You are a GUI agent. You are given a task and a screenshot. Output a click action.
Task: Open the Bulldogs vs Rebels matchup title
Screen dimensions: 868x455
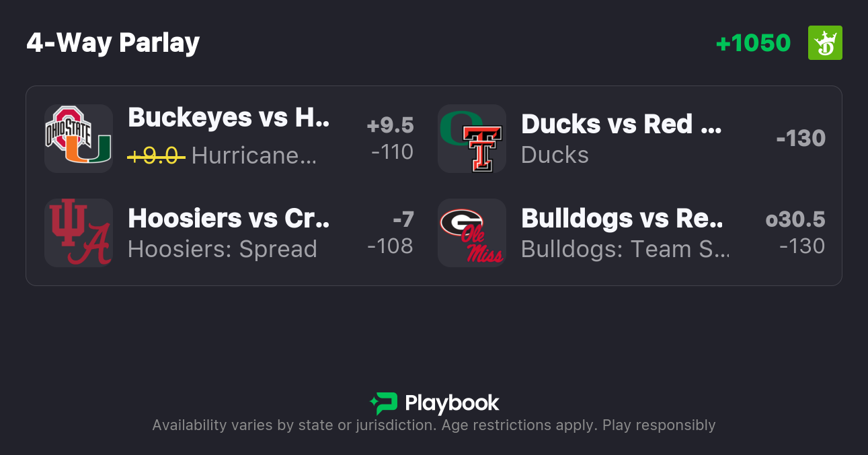(x=622, y=218)
